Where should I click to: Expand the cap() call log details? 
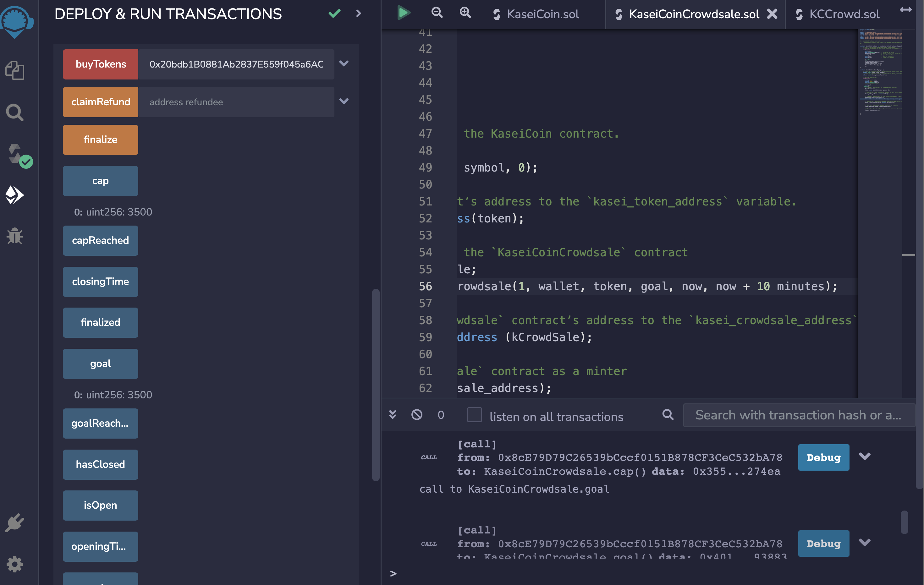[865, 457]
